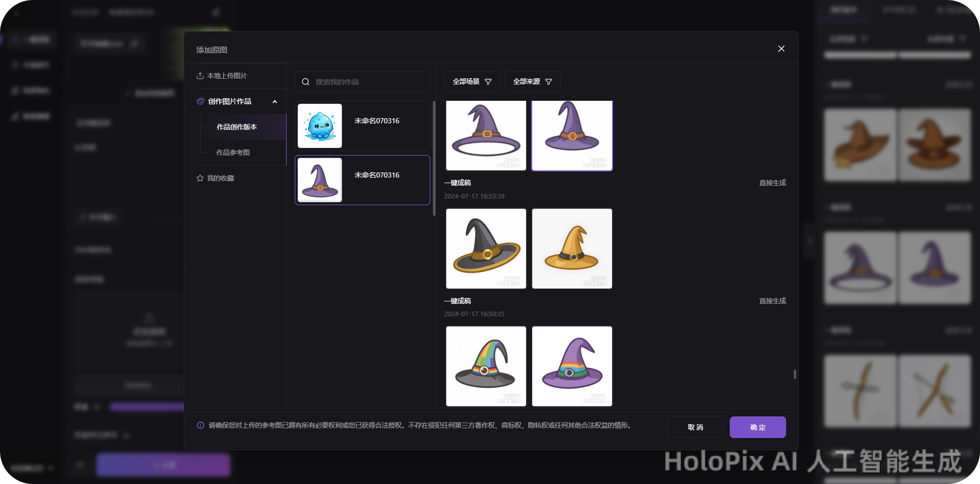Open the 全部来源 filter dropdown

tap(532, 82)
